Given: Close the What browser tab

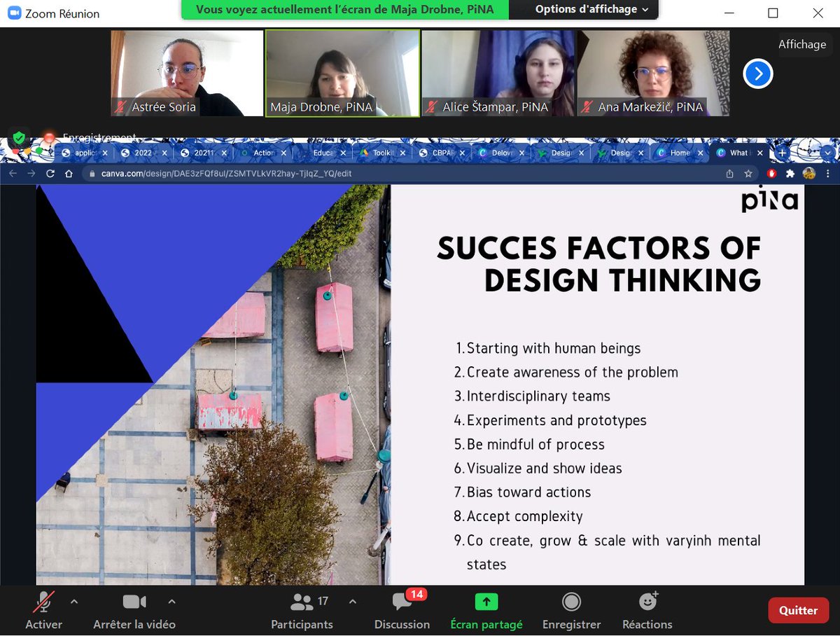Looking at the screenshot, I should [x=761, y=153].
